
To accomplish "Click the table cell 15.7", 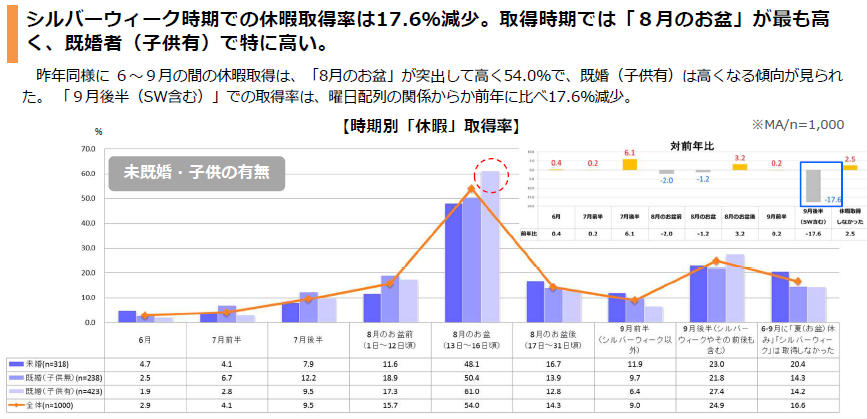I will coord(390,406).
